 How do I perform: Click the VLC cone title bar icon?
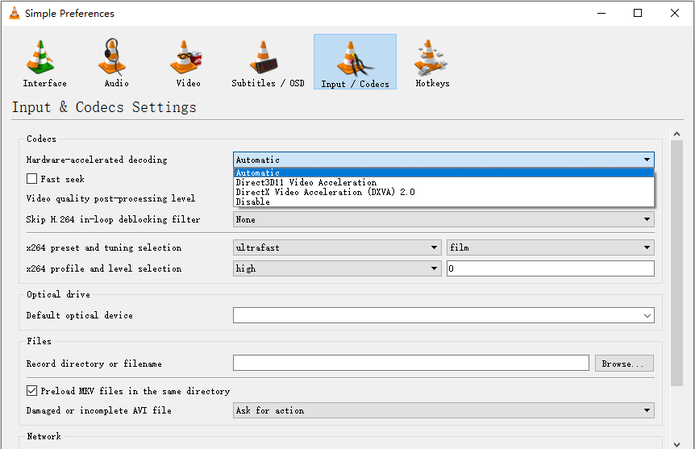[14, 13]
